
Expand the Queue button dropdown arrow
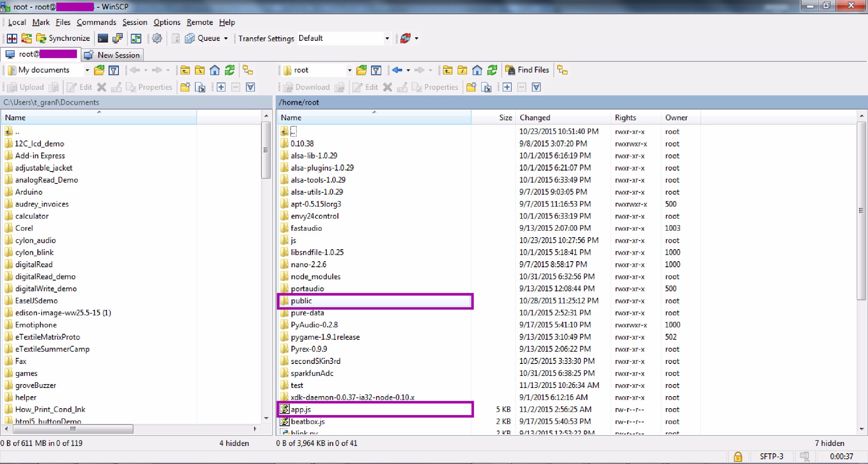[226, 38]
